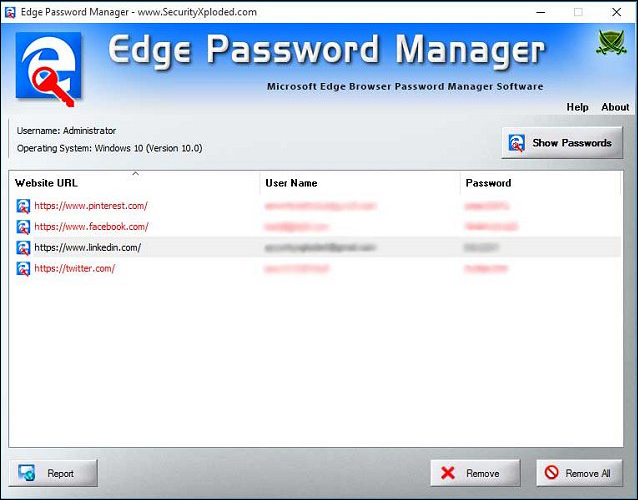
Task: Click the icon beside the facebook.com row
Action: pos(23,227)
